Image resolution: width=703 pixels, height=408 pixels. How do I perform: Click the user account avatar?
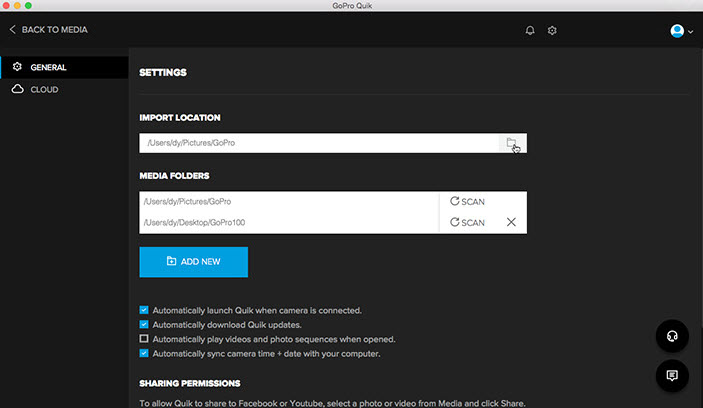[x=677, y=31]
